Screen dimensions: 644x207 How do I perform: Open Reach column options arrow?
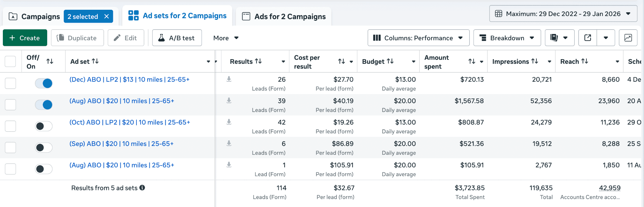[x=617, y=62]
